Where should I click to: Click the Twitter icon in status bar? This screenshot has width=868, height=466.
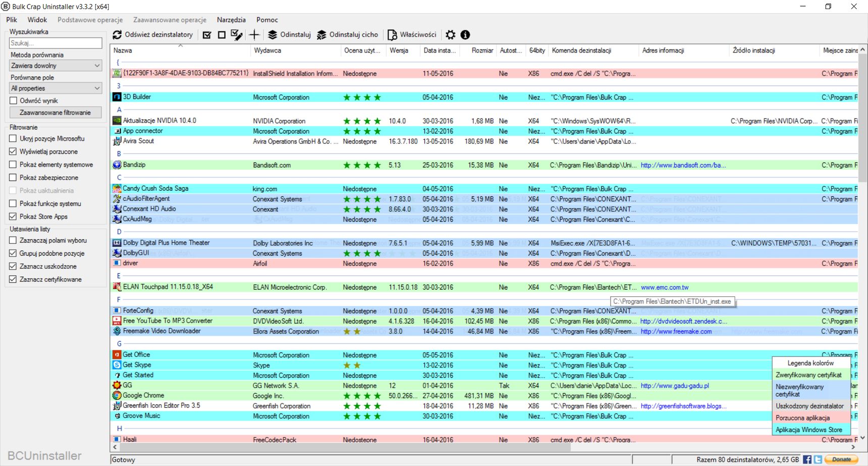(818, 459)
